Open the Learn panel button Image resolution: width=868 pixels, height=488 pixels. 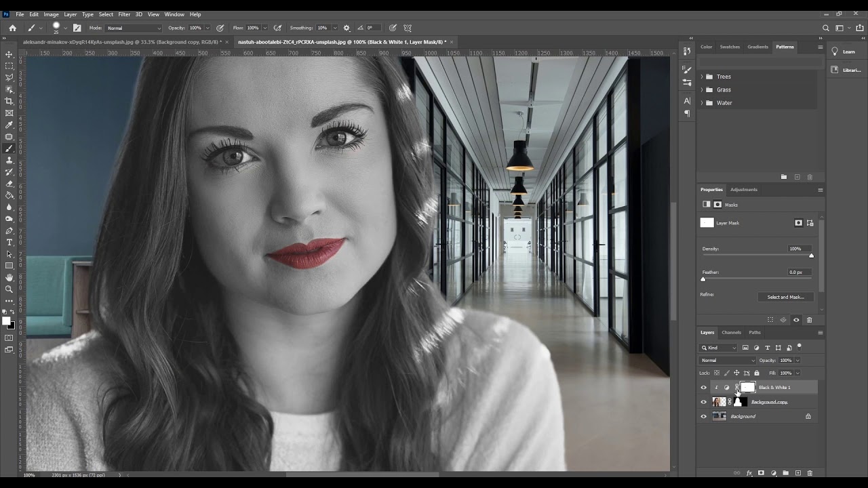(845, 52)
